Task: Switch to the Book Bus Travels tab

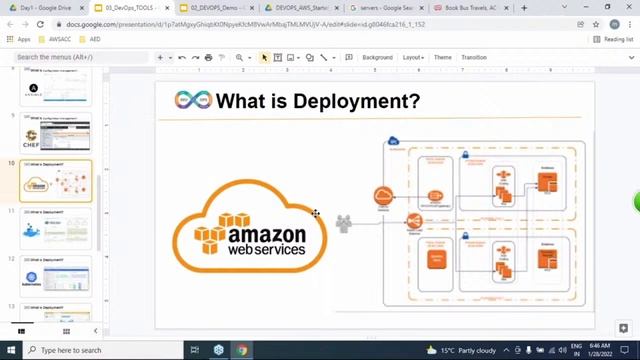Action: tap(472, 8)
